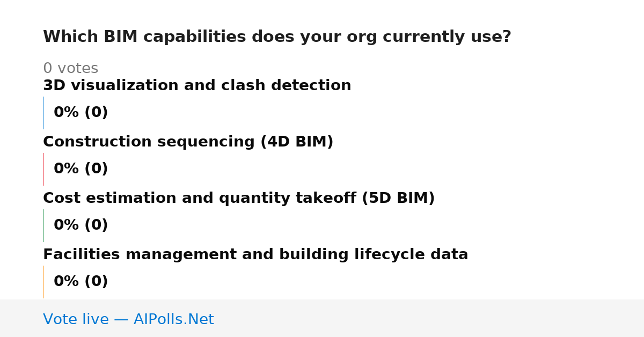Click 0% (0) result for Facilities management

click(80, 282)
